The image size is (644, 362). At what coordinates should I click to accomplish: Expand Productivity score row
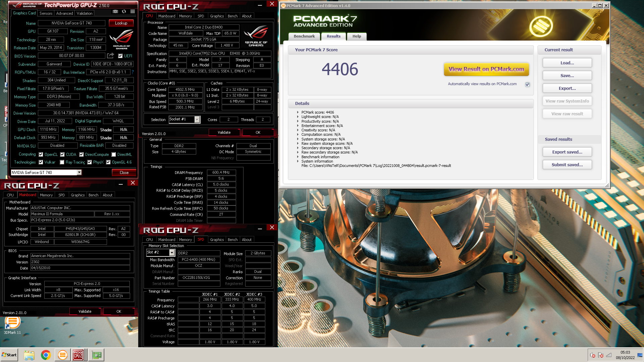298,121
